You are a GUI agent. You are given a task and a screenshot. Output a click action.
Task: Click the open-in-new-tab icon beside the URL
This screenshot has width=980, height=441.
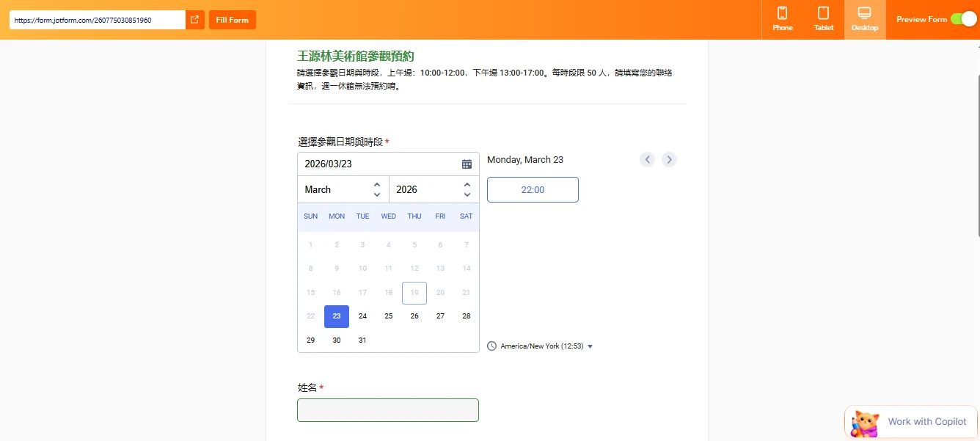194,20
